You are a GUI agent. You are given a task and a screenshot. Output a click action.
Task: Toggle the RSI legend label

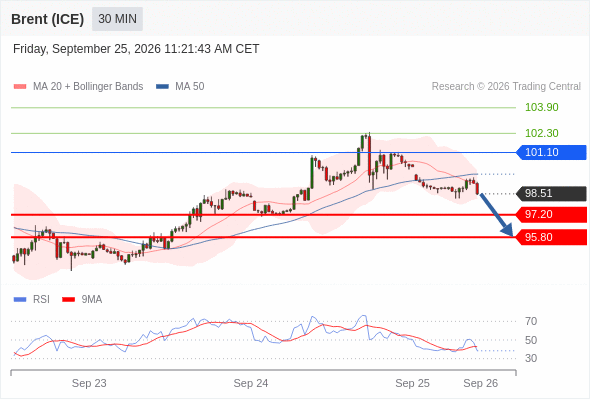[41, 300]
